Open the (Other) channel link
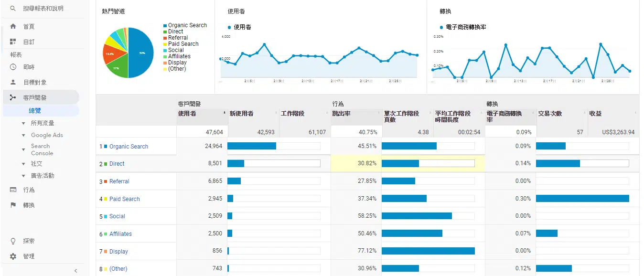The height and width of the screenshot is (276, 644). click(118, 269)
